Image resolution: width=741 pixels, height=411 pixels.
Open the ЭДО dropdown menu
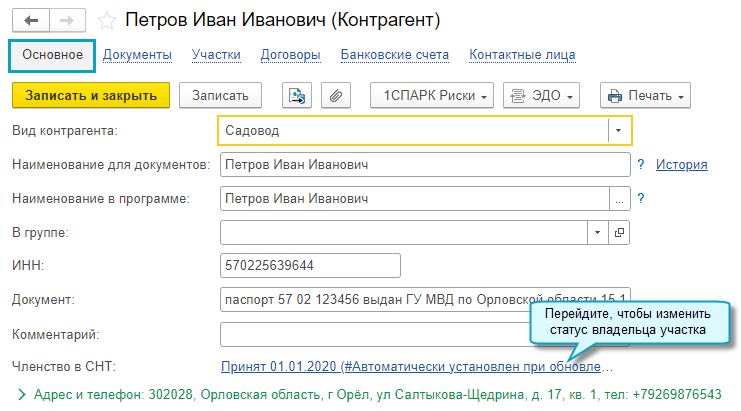pos(542,95)
